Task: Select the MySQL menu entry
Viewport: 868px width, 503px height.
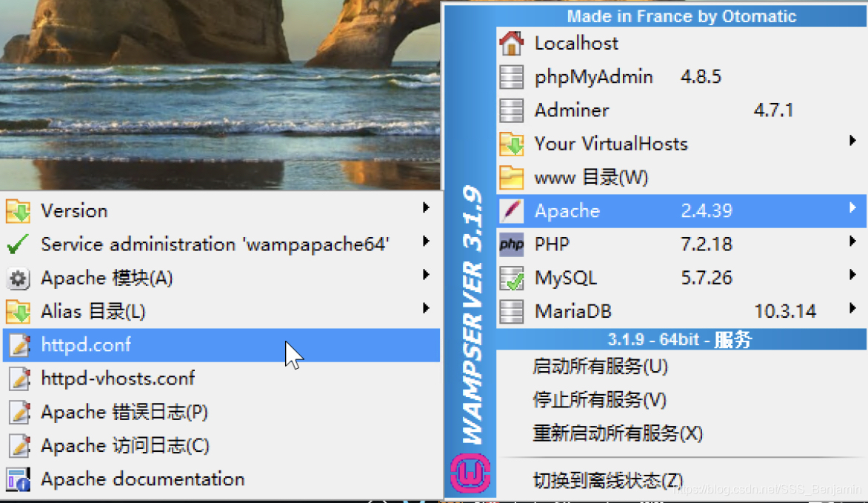Action: click(x=681, y=278)
